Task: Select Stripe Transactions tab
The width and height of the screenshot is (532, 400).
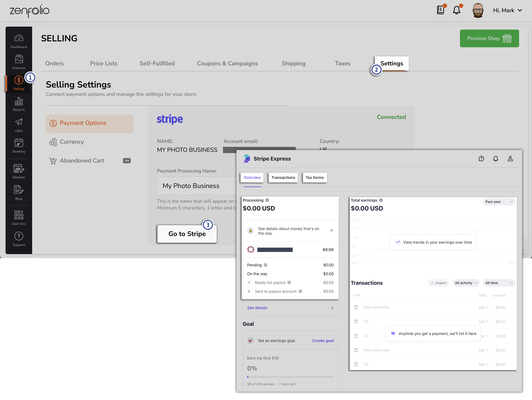Action: [283, 178]
